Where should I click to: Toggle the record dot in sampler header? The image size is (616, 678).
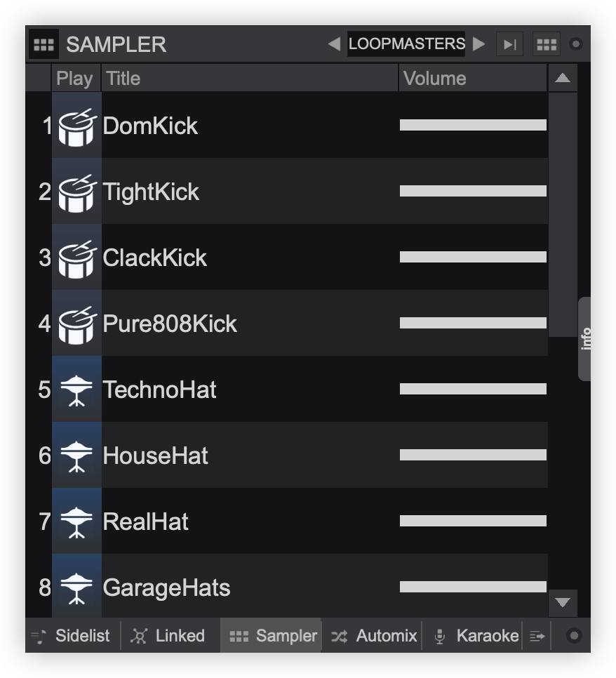tap(575, 44)
